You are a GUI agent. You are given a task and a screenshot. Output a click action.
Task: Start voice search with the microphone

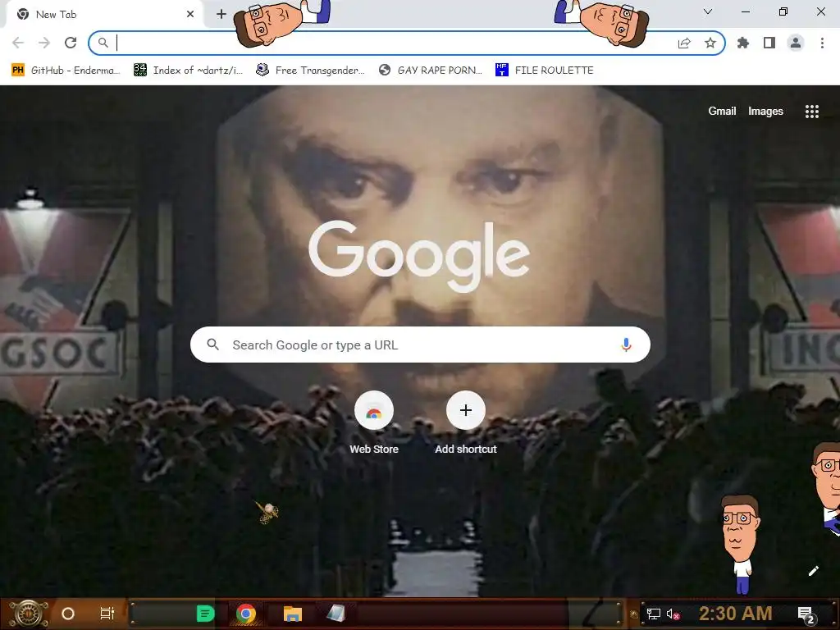626,345
